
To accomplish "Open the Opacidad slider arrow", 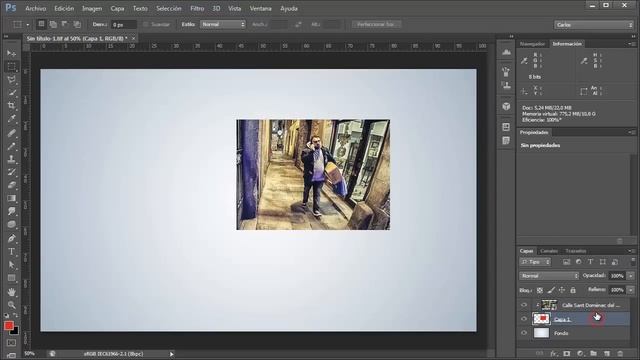I will coord(631,276).
